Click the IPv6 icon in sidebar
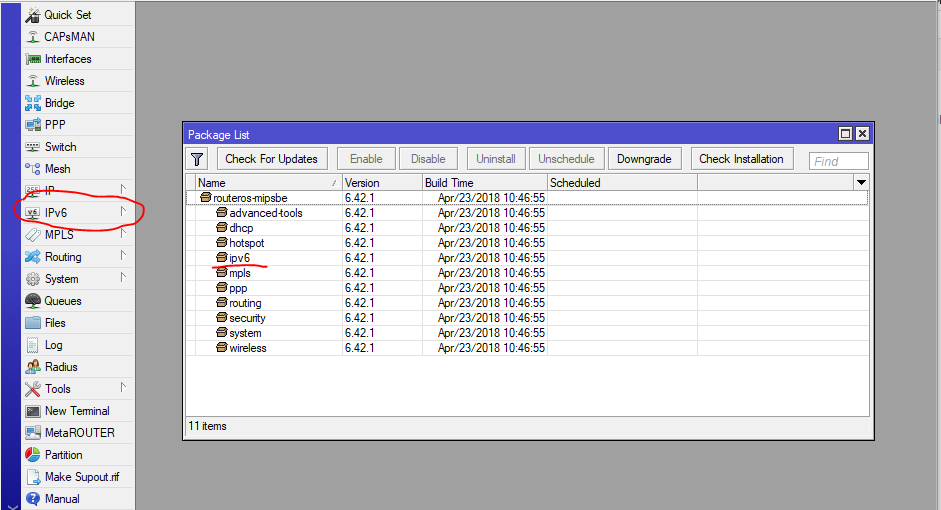Screen dimensions: 941x510 (x=33, y=213)
